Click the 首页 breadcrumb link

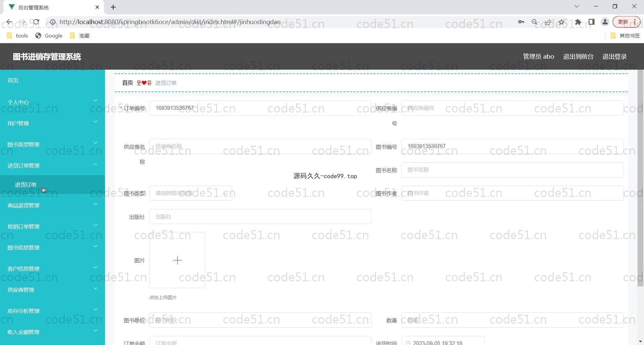point(127,83)
